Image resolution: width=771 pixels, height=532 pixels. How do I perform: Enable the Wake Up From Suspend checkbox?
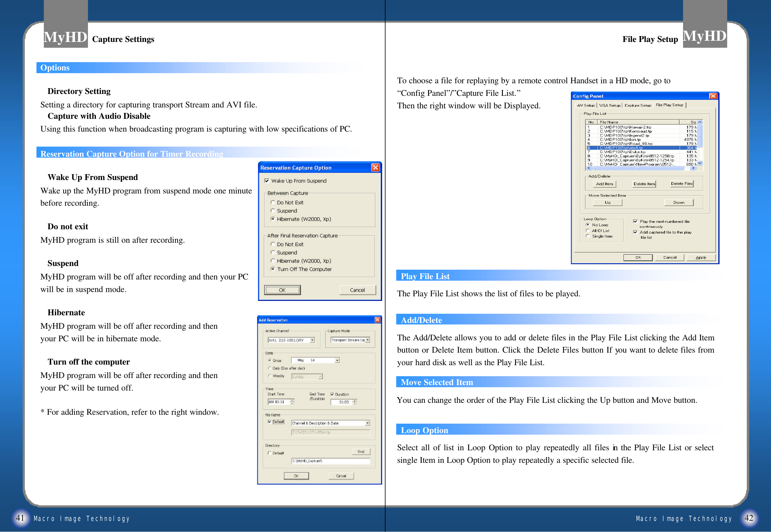click(x=267, y=181)
